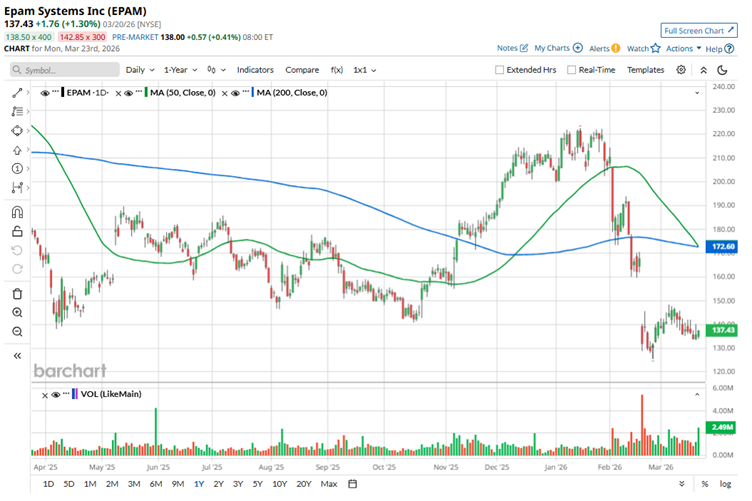Collapse the left drawing toolbar
Viewport: 752px width, 501px height.
[17, 356]
